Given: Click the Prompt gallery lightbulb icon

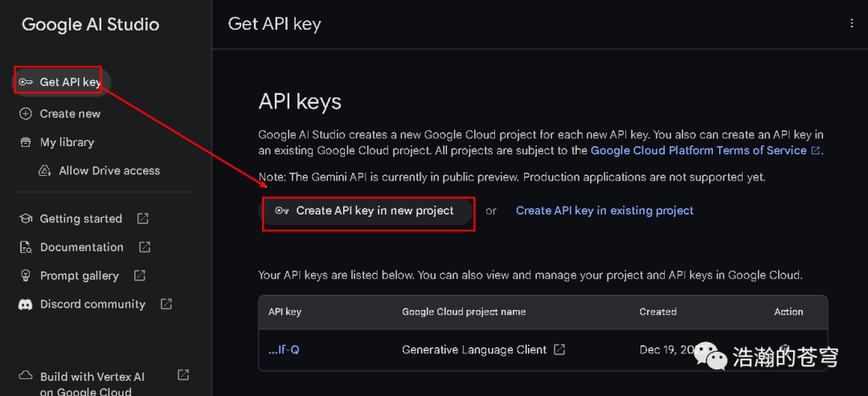Looking at the screenshot, I should click(26, 276).
